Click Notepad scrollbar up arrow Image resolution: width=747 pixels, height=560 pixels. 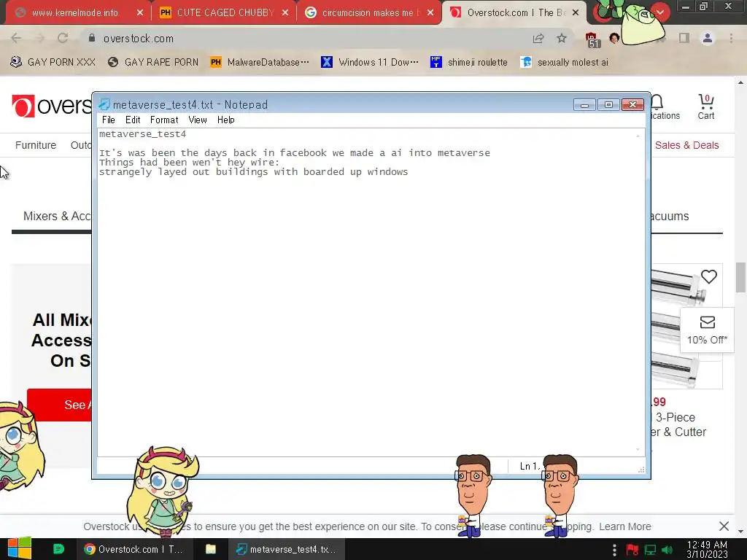click(x=638, y=136)
